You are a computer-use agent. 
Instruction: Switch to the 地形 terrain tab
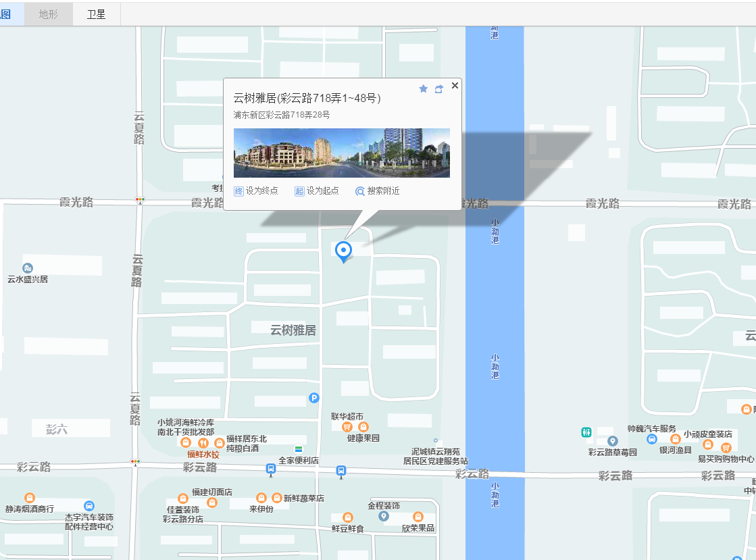[x=49, y=14]
